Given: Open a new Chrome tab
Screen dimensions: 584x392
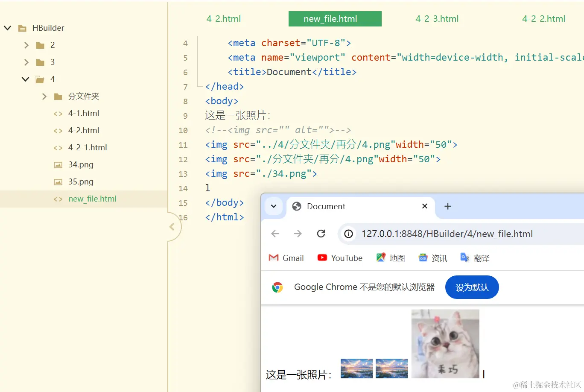Looking at the screenshot, I should (448, 206).
